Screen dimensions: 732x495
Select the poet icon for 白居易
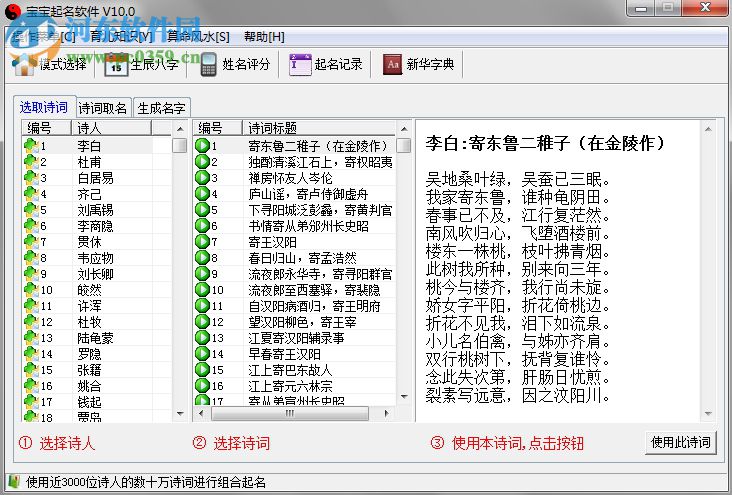coord(31,177)
